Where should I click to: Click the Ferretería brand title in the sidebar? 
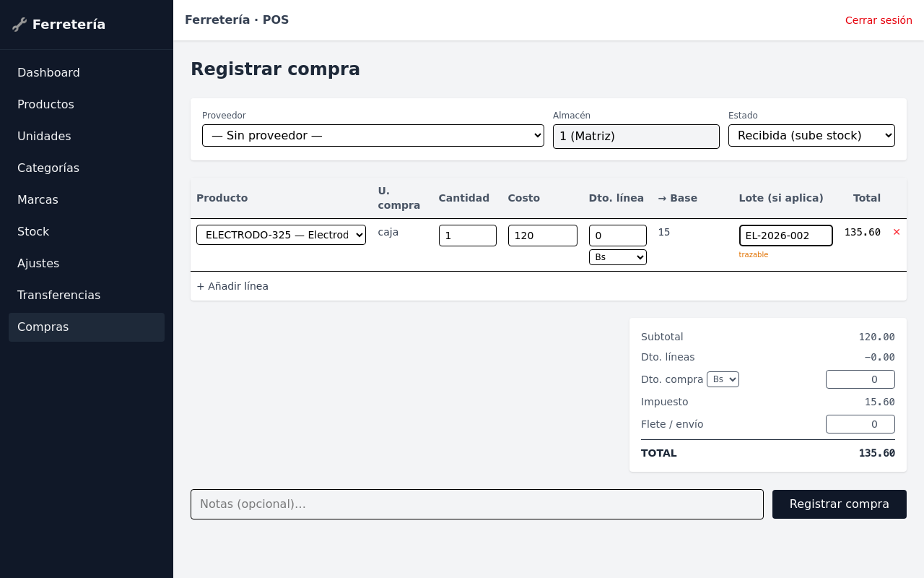(x=69, y=25)
